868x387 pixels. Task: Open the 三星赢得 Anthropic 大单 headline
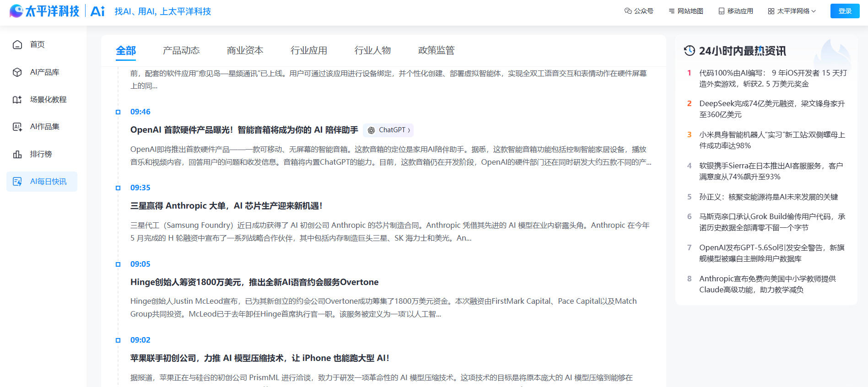tap(226, 206)
